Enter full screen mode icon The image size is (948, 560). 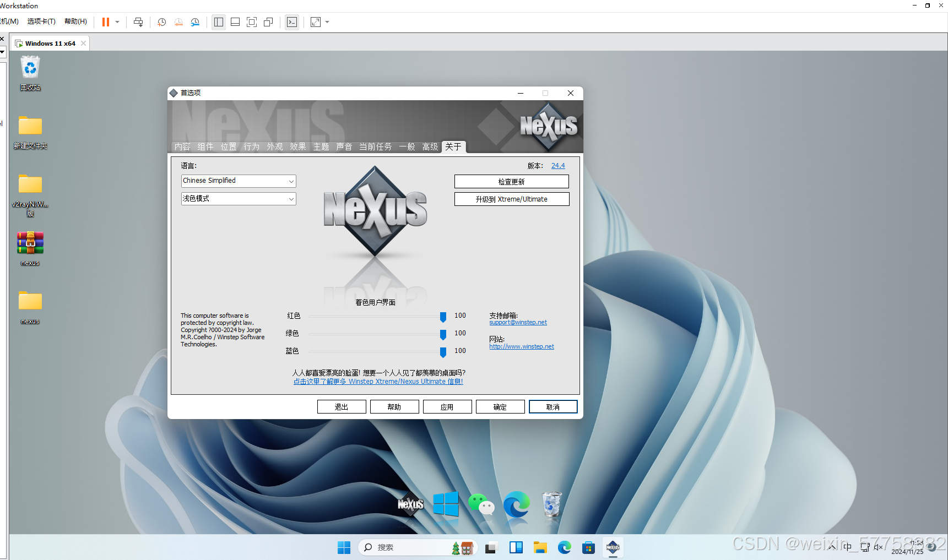(252, 22)
